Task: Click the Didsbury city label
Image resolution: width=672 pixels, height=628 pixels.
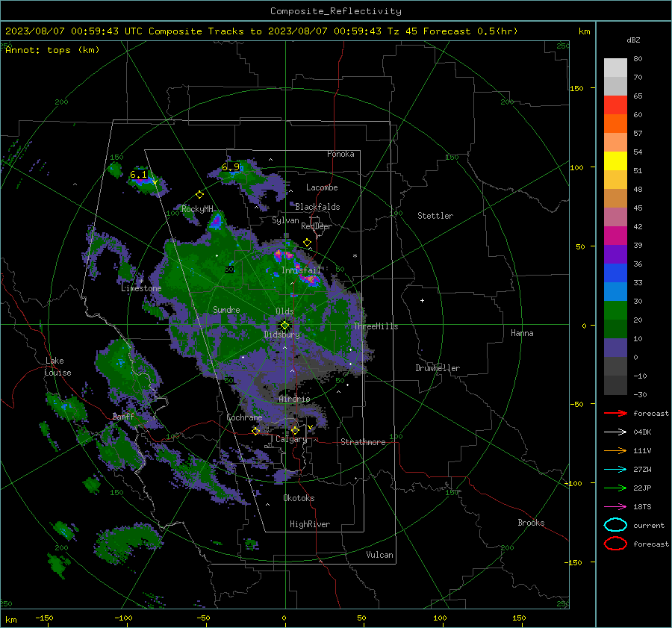Action: [282, 335]
